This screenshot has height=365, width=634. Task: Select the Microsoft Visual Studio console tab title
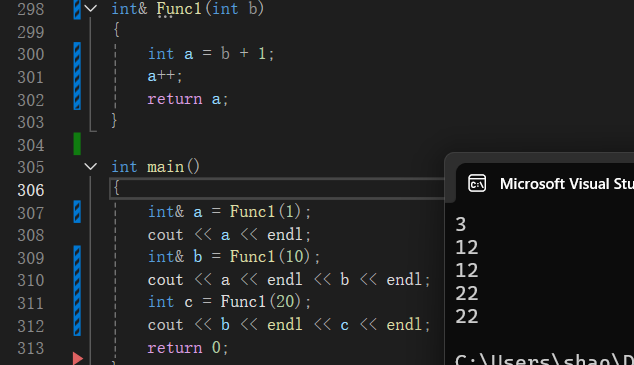(566, 184)
